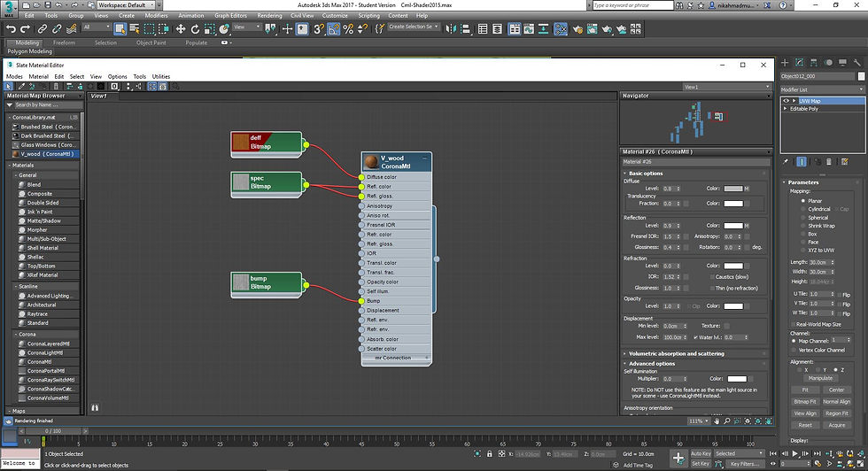Open the Graph Editors menu

(x=231, y=16)
